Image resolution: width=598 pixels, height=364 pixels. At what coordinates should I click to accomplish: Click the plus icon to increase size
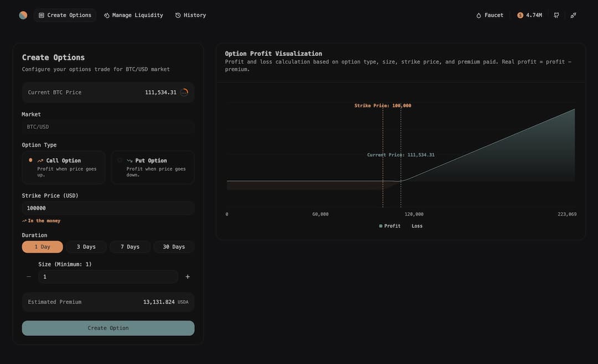(188, 277)
